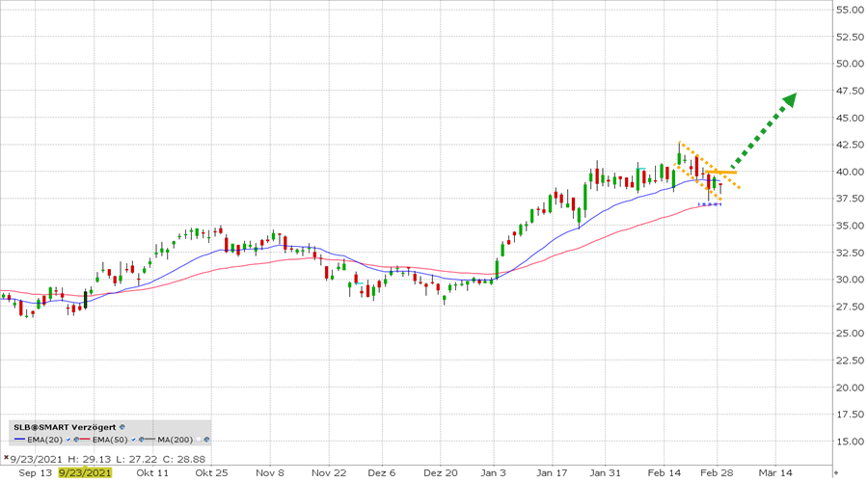The height and width of the screenshot is (482, 868).
Task: Click the highlighted 9/23/2021 date label
Action: tap(85, 473)
